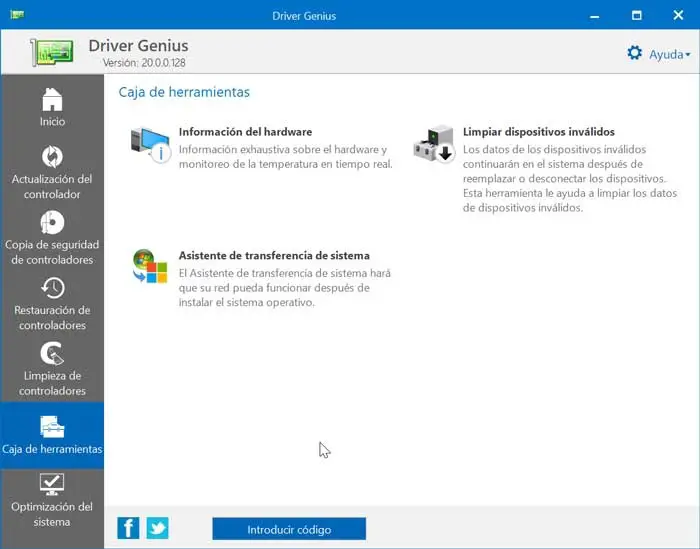Open Asistente de transferencia de sistema title
The height and width of the screenshot is (549, 700).
tap(274, 255)
